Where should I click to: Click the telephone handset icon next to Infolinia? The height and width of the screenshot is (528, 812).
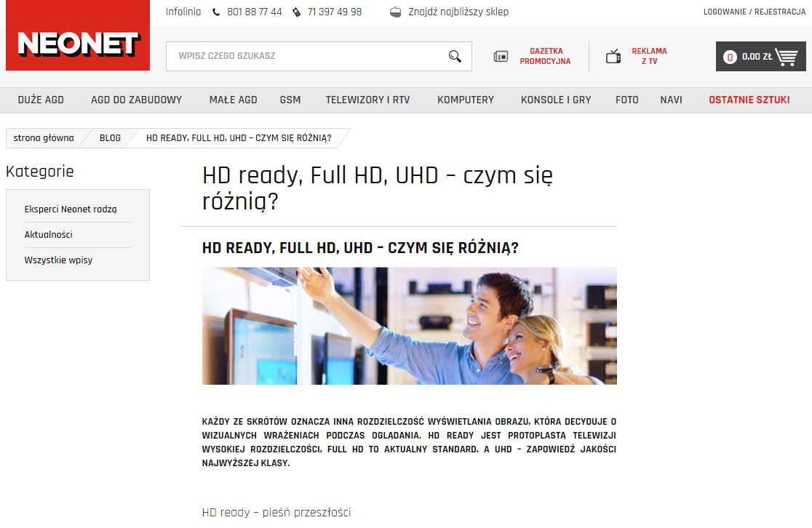click(x=216, y=12)
